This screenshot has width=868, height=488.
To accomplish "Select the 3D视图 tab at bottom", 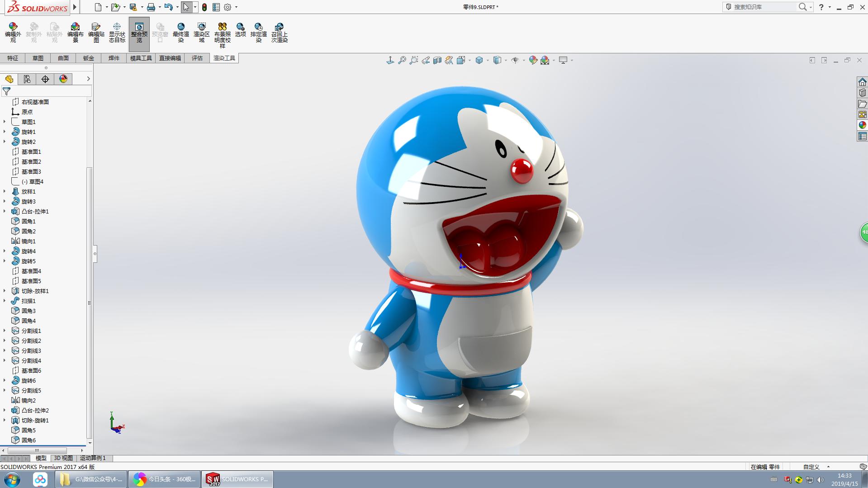I will 62,458.
